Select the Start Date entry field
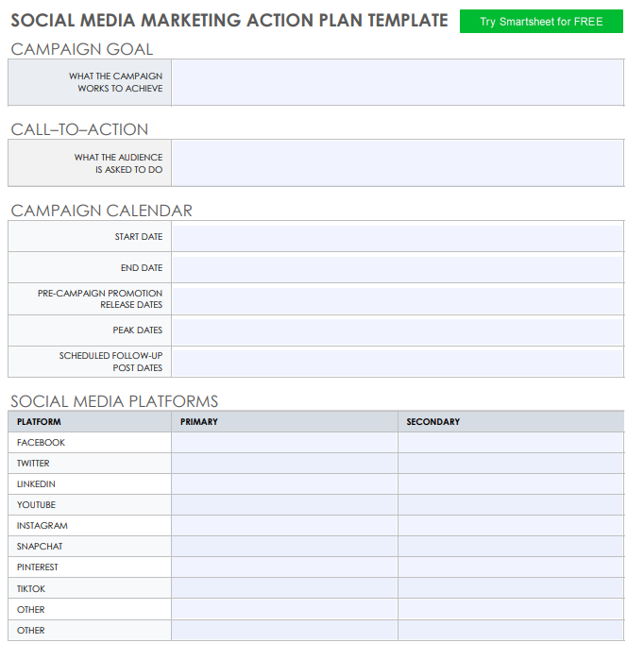The width and height of the screenshot is (644, 660). pos(397,237)
